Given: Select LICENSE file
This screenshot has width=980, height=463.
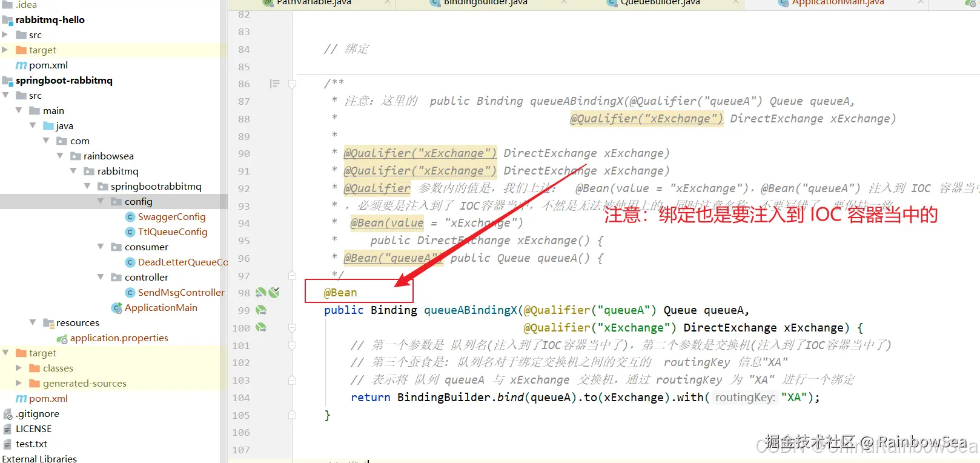Looking at the screenshot, I should 34,429.
